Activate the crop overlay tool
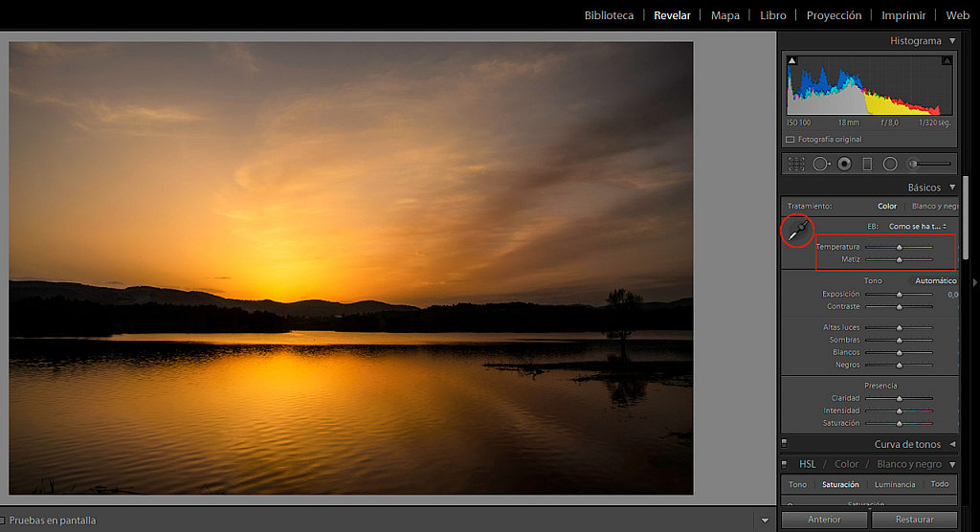Screen dimensions: 980x532 point(795,164)
